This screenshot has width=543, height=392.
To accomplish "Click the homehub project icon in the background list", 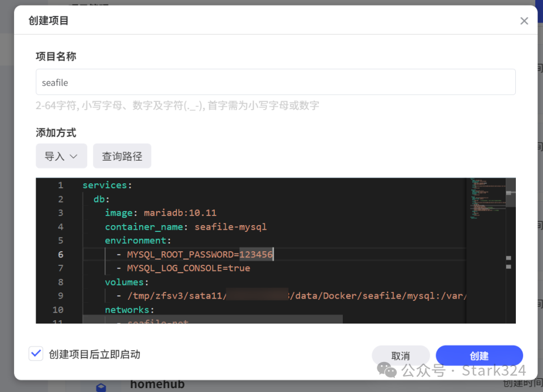I will click(x=101, y=387).
